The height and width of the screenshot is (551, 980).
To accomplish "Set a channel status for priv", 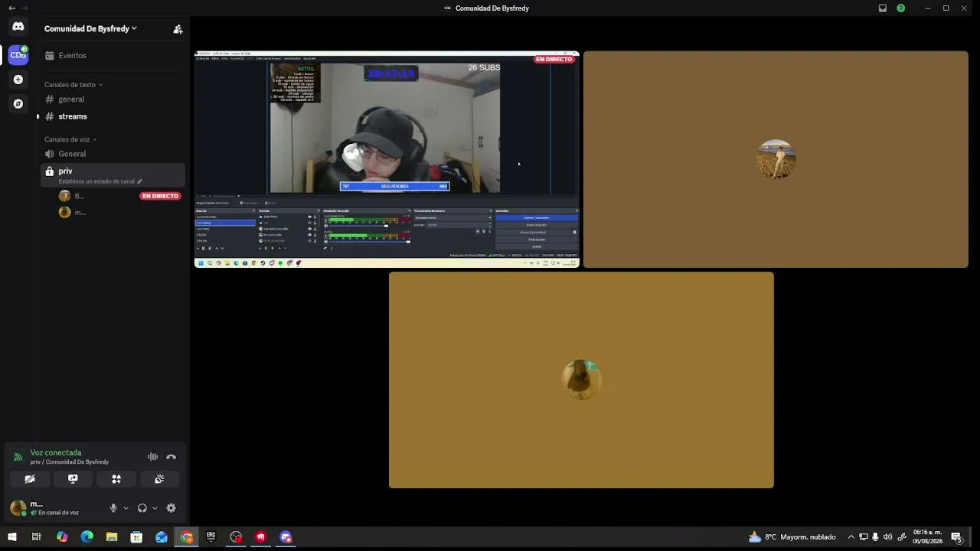I will click(100, 181).
